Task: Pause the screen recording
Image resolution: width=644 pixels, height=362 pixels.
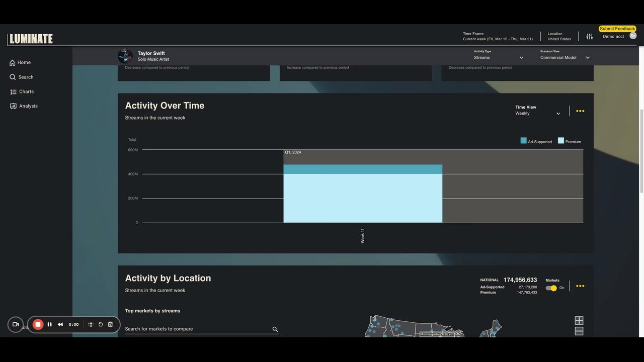Action: coord(49,325)
